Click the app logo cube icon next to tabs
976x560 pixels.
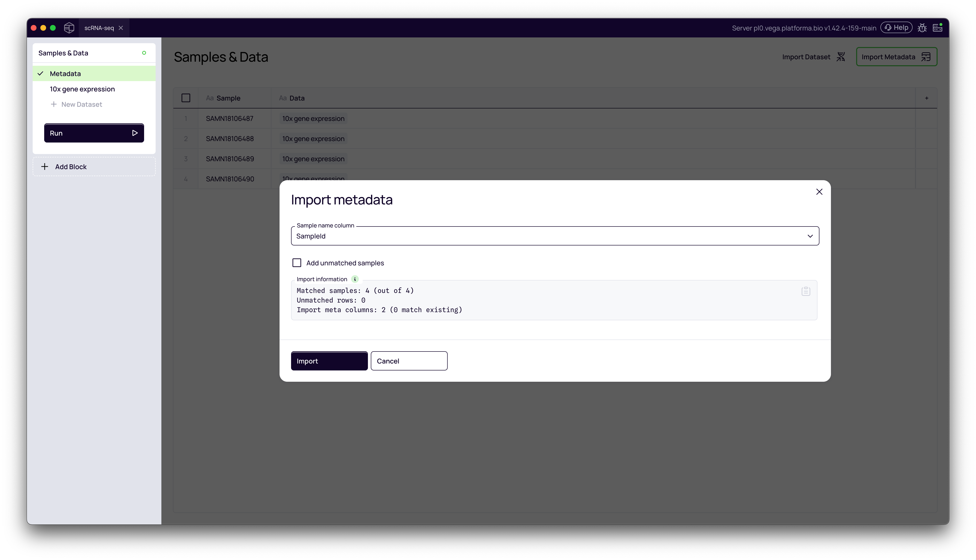(x=69, y=27)
